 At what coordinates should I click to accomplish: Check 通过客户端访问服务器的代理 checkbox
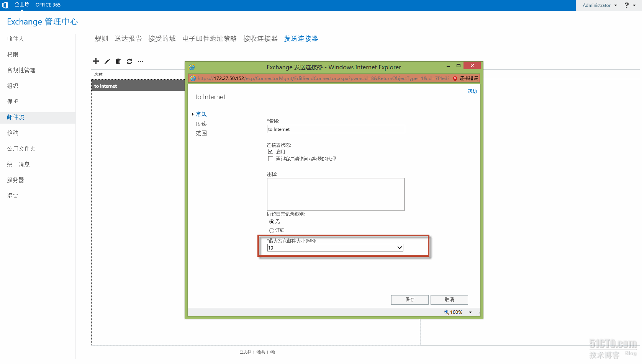271,159
